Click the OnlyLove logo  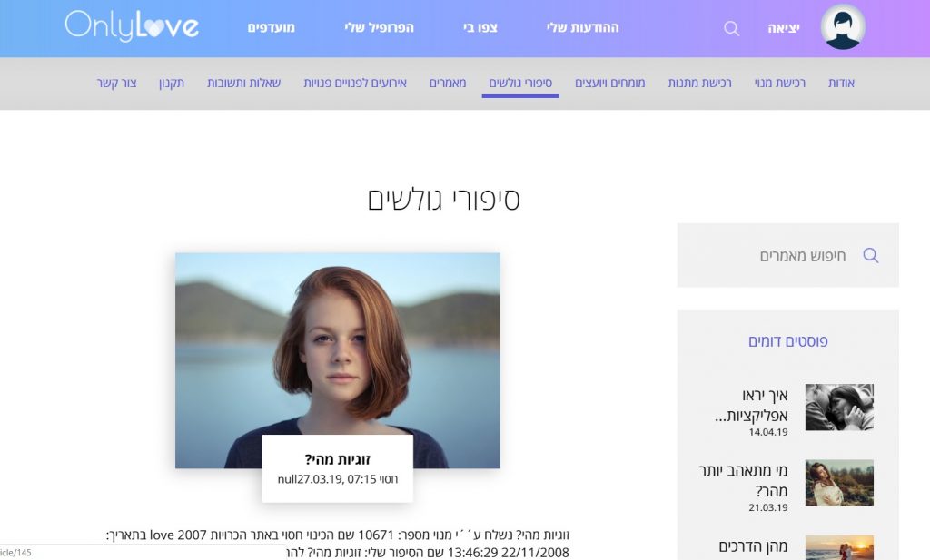coord(132,26)
